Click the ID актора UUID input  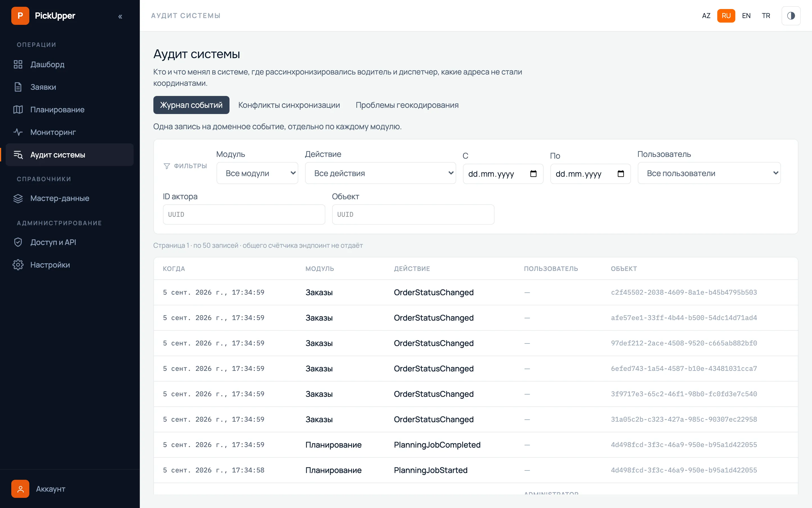(244, 214)
